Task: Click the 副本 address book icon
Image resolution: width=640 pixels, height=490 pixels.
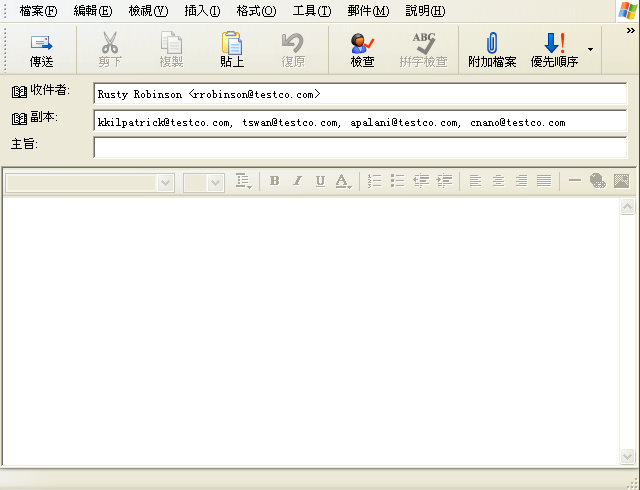Action: point(19,119)
